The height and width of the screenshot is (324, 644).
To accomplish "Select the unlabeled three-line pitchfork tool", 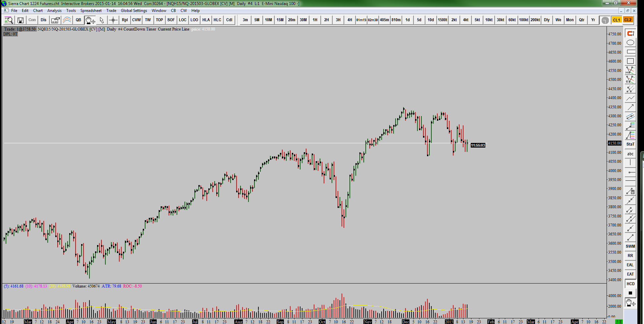I will (x=630, y=89).
